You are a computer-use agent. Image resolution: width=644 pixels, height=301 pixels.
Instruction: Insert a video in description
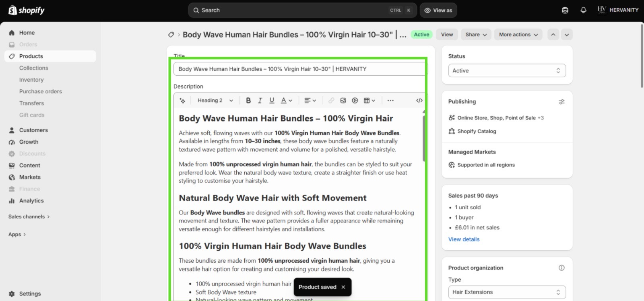tap(355, 101)
